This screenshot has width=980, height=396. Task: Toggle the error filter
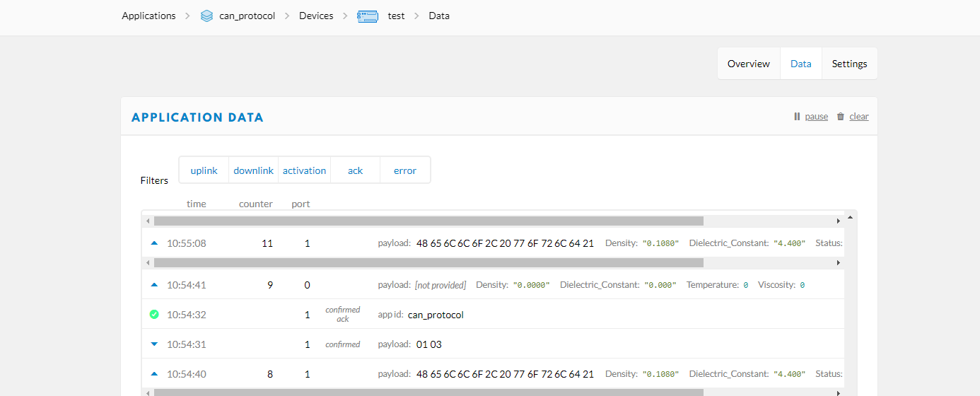point(405,170)
